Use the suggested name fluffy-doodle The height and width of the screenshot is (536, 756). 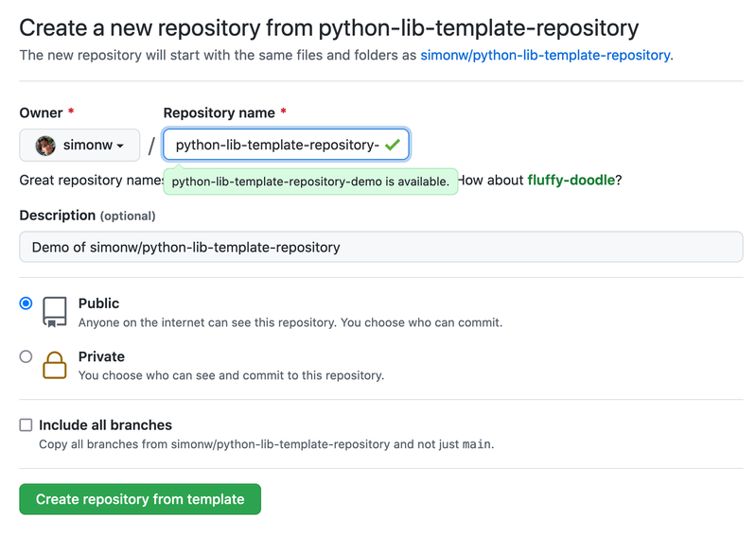(571, 180)
